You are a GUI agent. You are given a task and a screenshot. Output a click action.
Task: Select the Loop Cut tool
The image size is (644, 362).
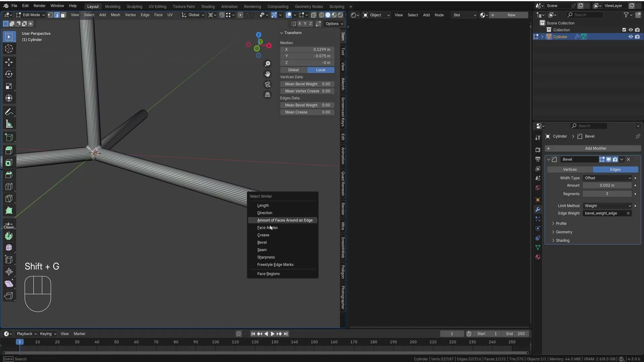(9, 187)
